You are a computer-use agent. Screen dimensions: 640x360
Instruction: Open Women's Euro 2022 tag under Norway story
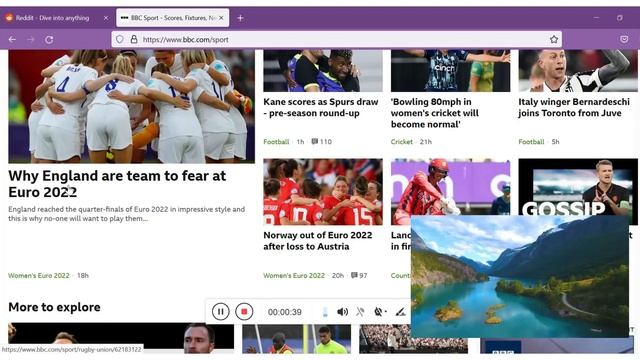(x=294, y=276)
